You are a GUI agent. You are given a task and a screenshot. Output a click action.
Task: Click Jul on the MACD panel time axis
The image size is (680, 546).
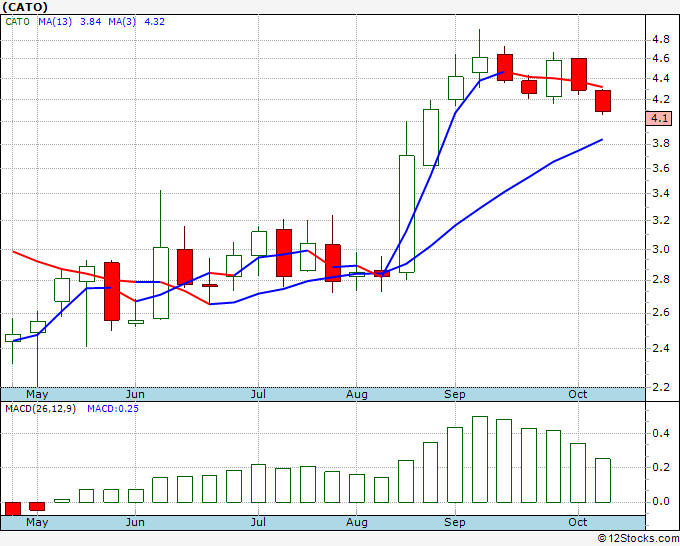click(x=258, y=522)
